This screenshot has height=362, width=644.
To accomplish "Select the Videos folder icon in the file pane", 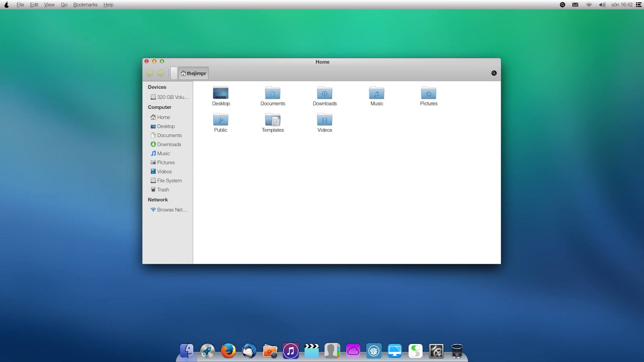I will click(324, 119).
